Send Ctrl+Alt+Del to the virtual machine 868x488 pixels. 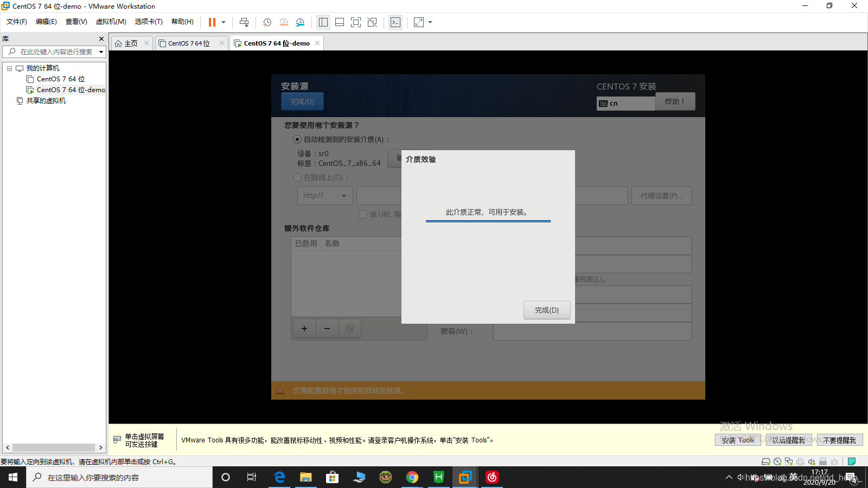pos(244,22)
